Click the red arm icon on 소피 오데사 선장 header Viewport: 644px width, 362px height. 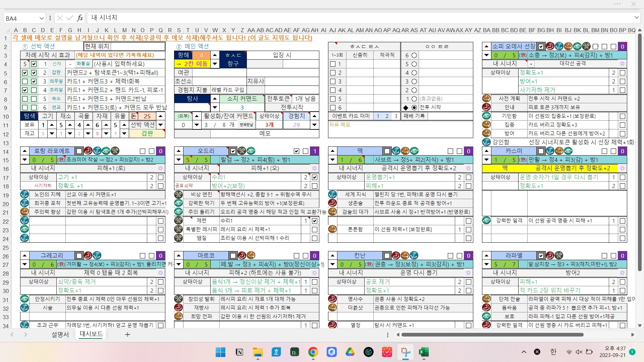(x=550, y=46)
